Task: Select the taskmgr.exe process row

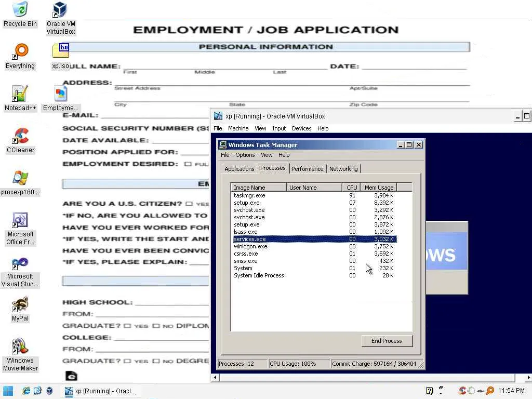Action: tap(314, 195)
